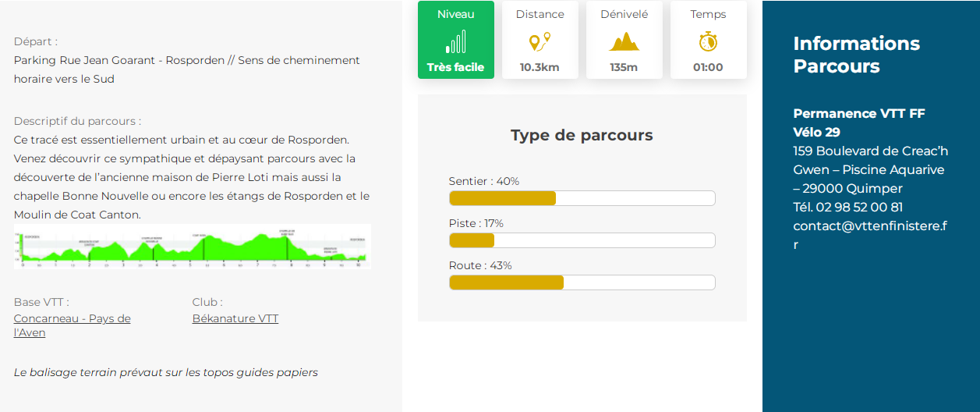The height and width of the screenshot is (412, 980).
Task: Click the Permanence VTT FF Vélo 29 title
Action: (858, 123)
